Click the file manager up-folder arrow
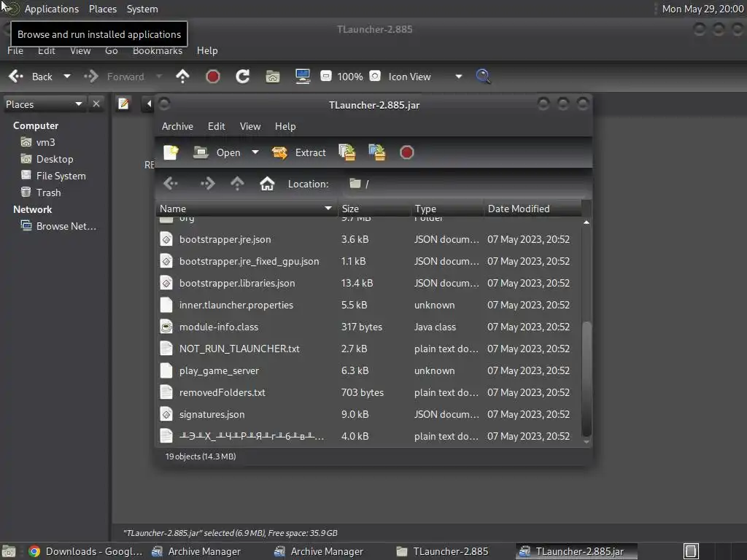 pyautogui.click(x=182, y=76)
